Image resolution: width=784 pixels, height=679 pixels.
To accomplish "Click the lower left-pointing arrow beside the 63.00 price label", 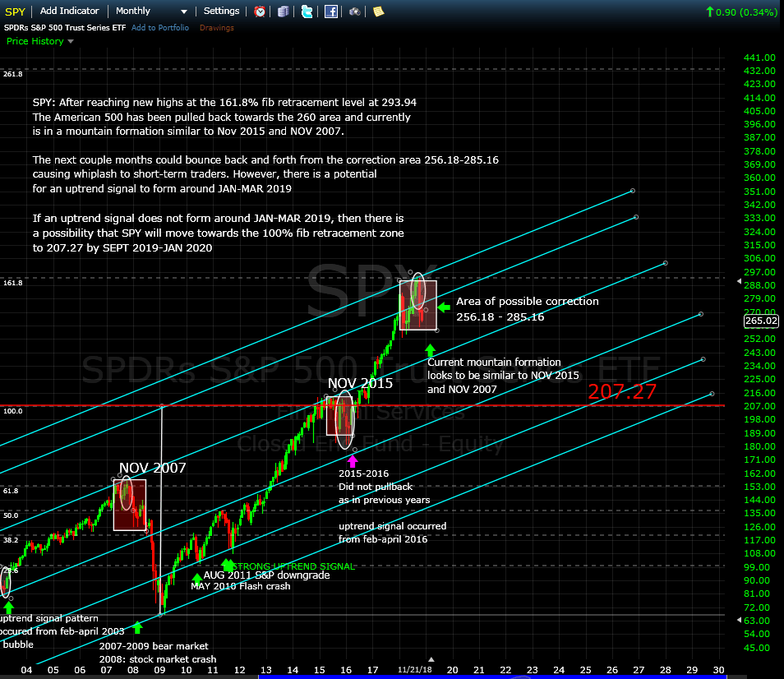I will pyautogui.click(x=739, y=620).
